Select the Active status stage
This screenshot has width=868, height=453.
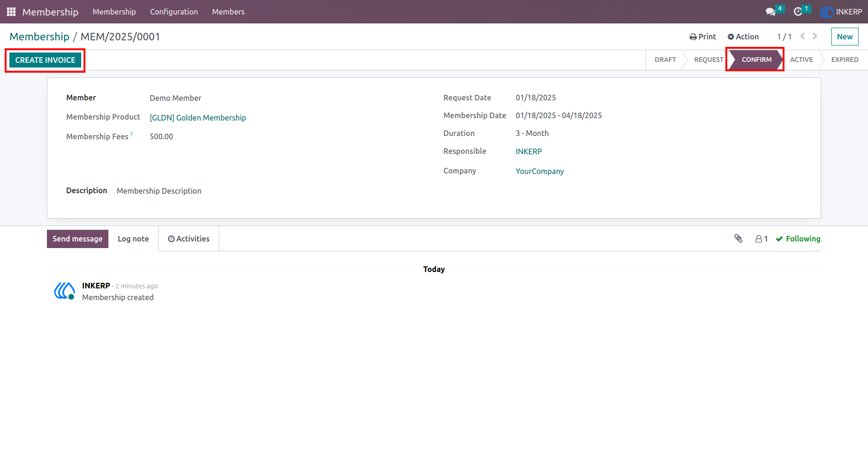[x=801, y=60]
